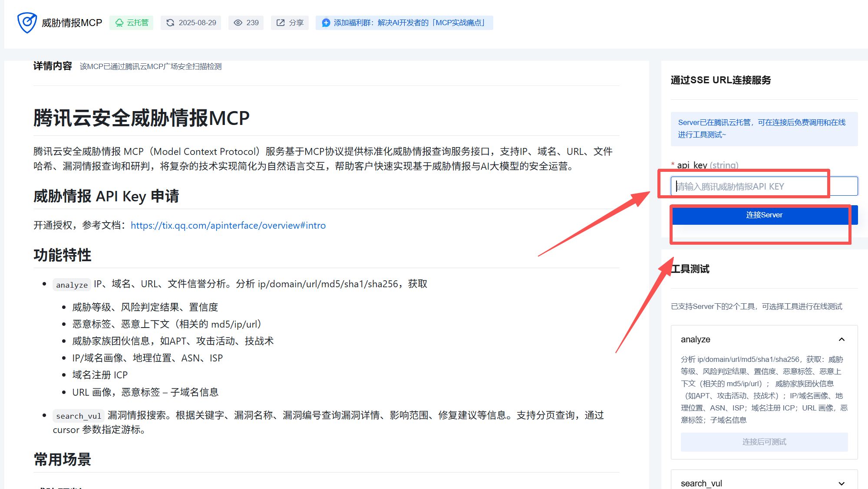
Task: Click the 功能特性 heading
Action: 63,255
